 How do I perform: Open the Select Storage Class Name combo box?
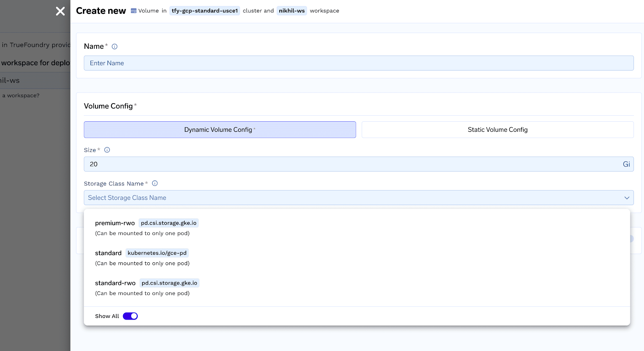tap(359, 198)
